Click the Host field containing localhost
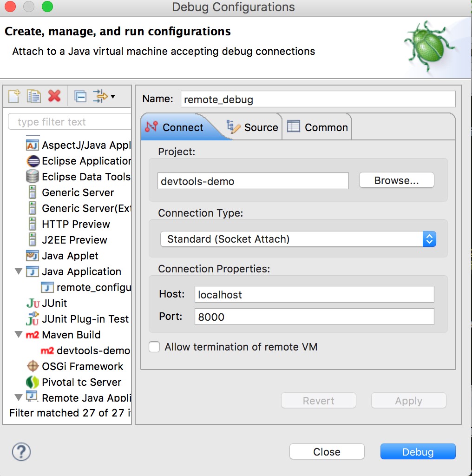The image size is (472, 476). tap(314, 294)
